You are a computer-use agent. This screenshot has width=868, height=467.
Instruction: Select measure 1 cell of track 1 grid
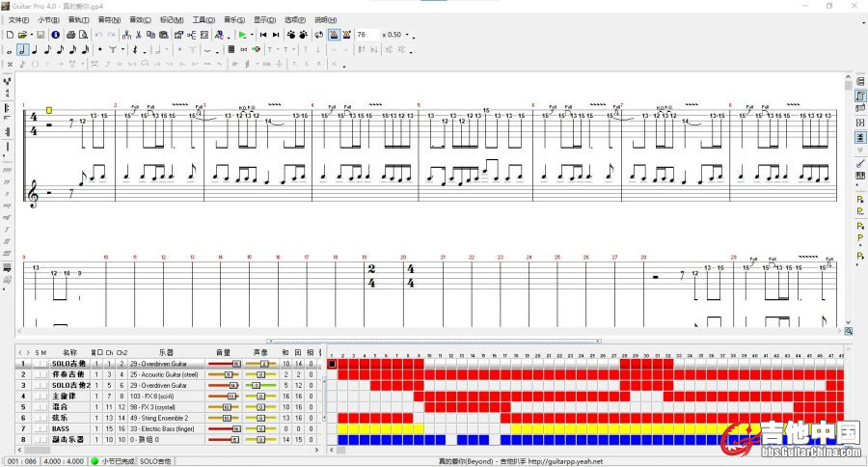coord(332,364)
